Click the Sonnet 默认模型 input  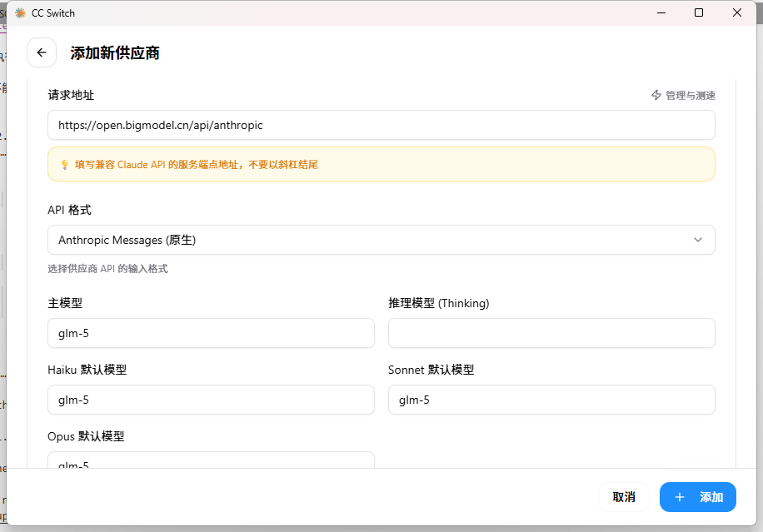point(551,400)
